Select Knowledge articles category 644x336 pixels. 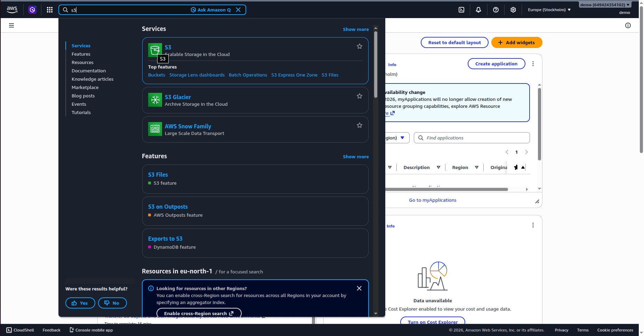(x=92, y=79)
